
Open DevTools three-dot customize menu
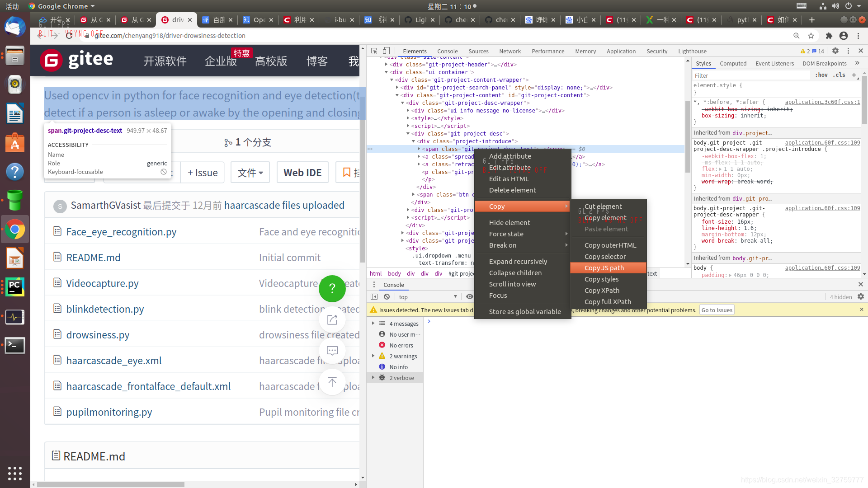point(848,51)
